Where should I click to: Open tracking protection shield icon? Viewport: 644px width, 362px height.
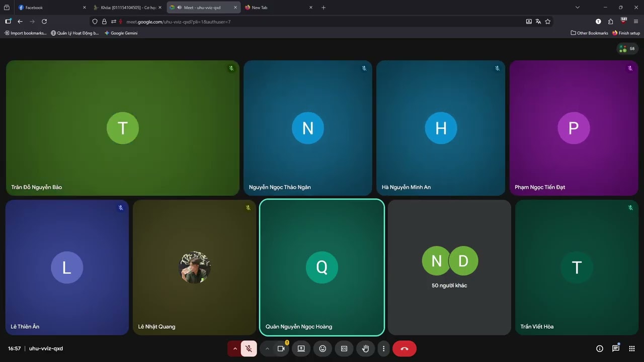95,22
